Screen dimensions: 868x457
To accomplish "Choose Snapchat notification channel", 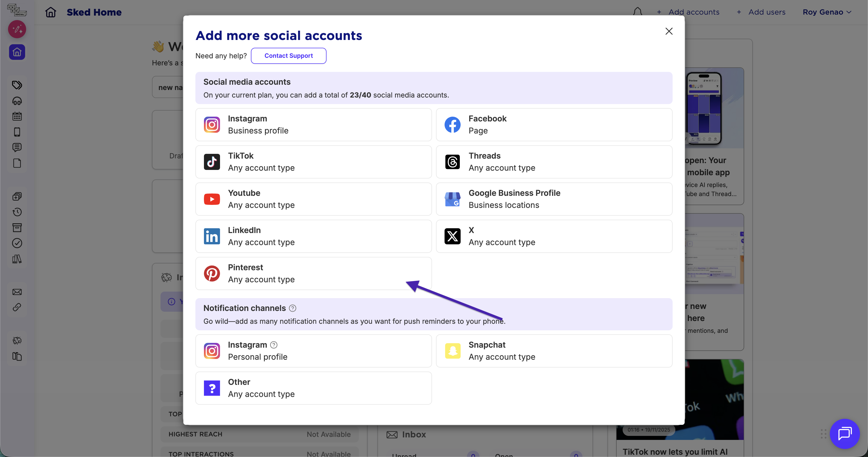I will [x=554, y=351].
